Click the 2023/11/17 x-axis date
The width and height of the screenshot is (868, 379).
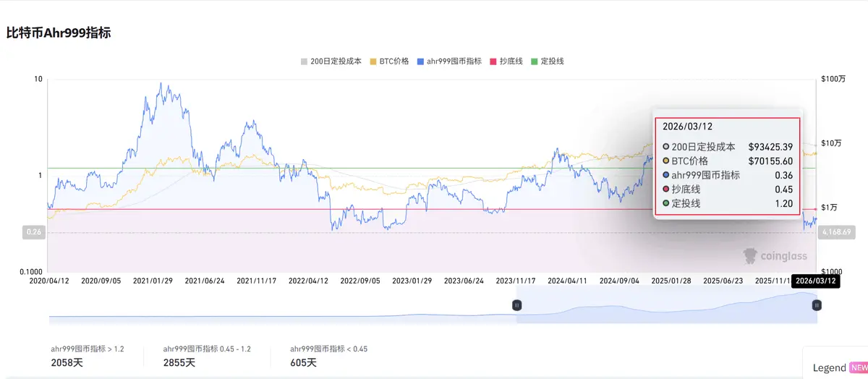516,280
